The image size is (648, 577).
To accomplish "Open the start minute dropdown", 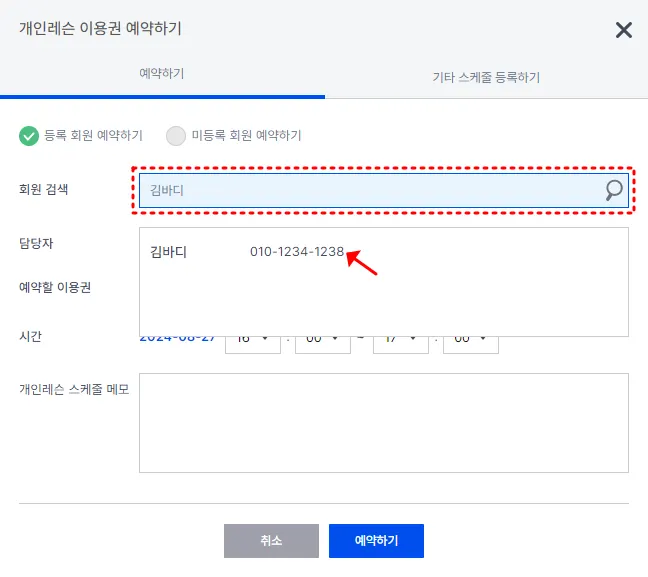I will tap(323, 344).
